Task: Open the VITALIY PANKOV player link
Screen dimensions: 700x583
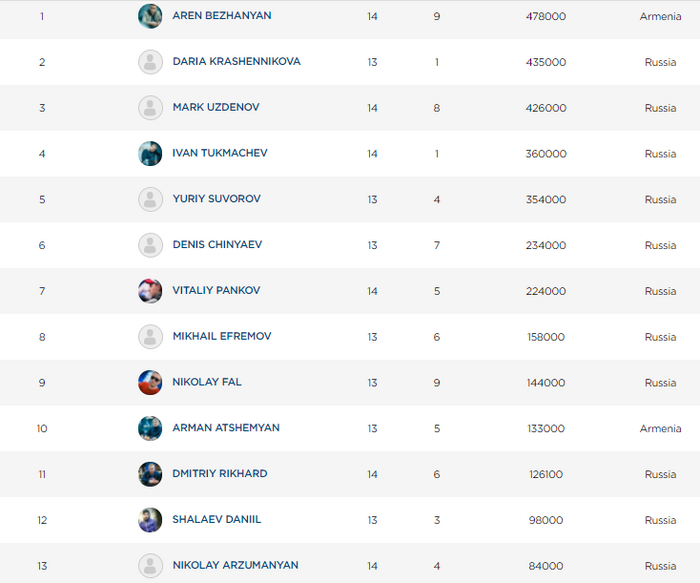Action: [x=216, y=291]
